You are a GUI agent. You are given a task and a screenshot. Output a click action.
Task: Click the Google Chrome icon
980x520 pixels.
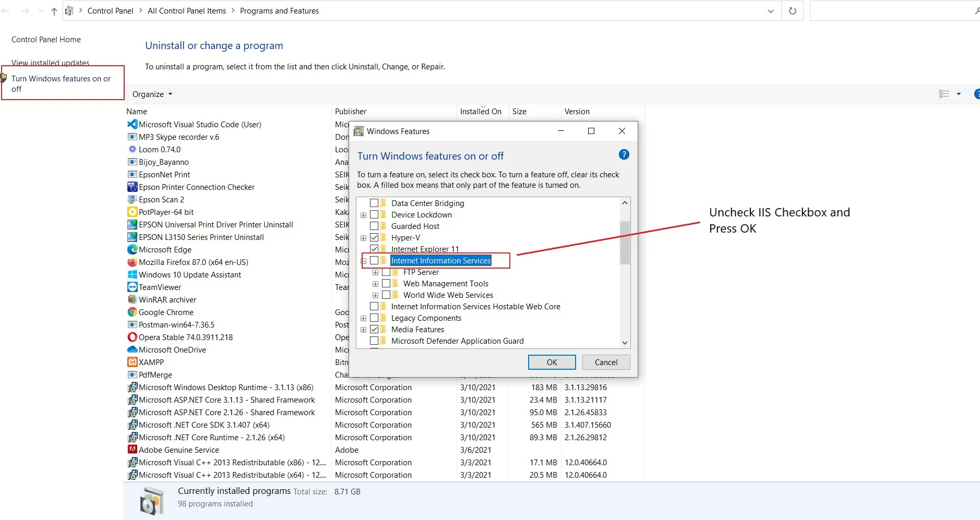(132, 312)
